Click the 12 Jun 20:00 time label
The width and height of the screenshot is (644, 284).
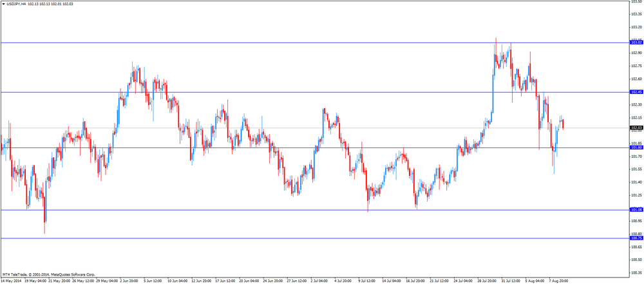202,281
